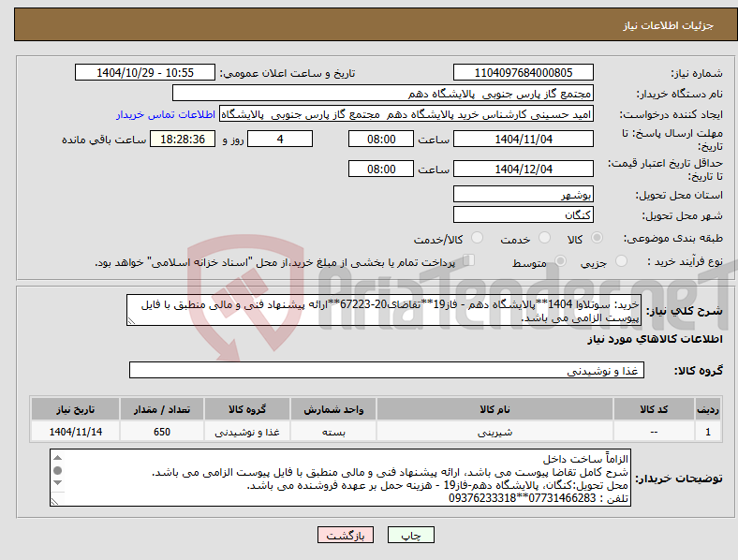Click phone number line in buyer notes
738x560 pixels.
coord(539,498)
